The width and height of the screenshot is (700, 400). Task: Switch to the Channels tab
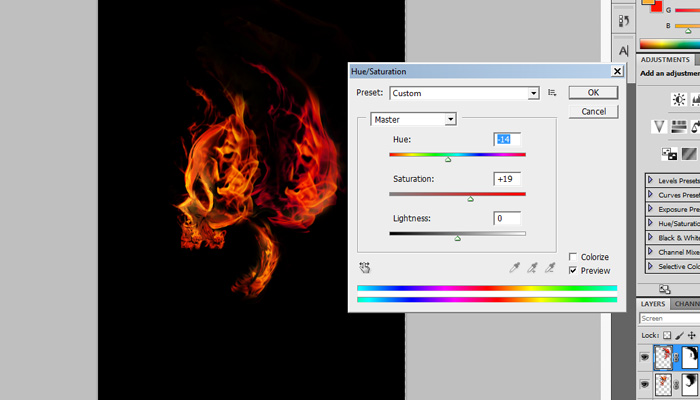(686, 304)
